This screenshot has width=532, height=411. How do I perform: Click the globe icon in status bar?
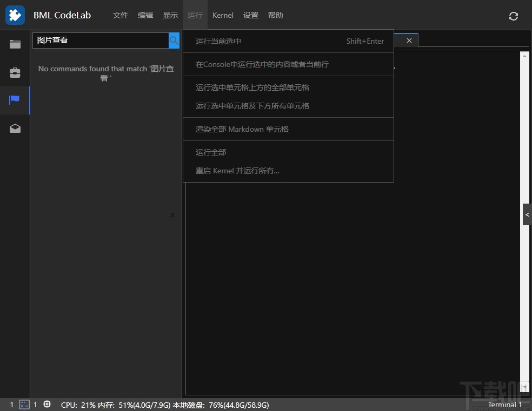[47, 405]
